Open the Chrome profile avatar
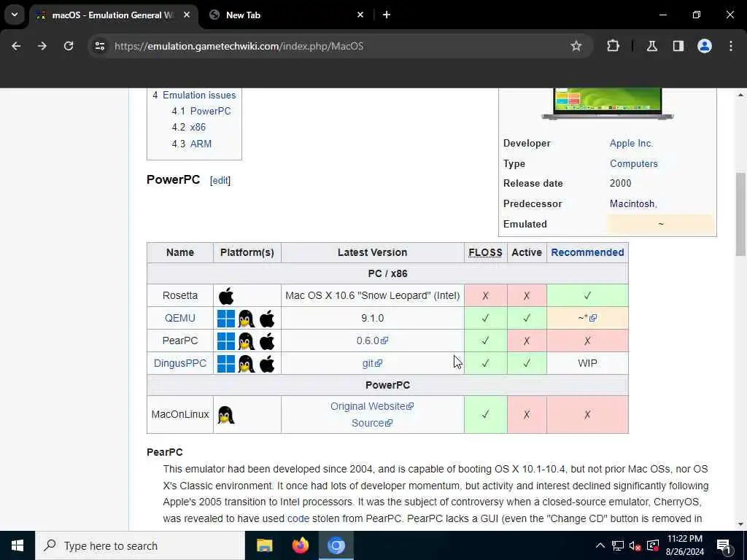The image size is (747, 560). (x=705, y=46)
